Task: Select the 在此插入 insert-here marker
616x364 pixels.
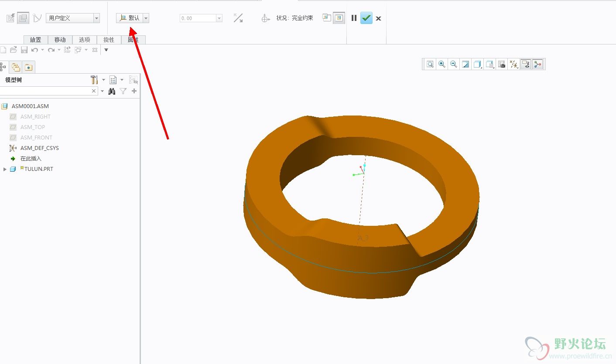Action: (31, 159)
